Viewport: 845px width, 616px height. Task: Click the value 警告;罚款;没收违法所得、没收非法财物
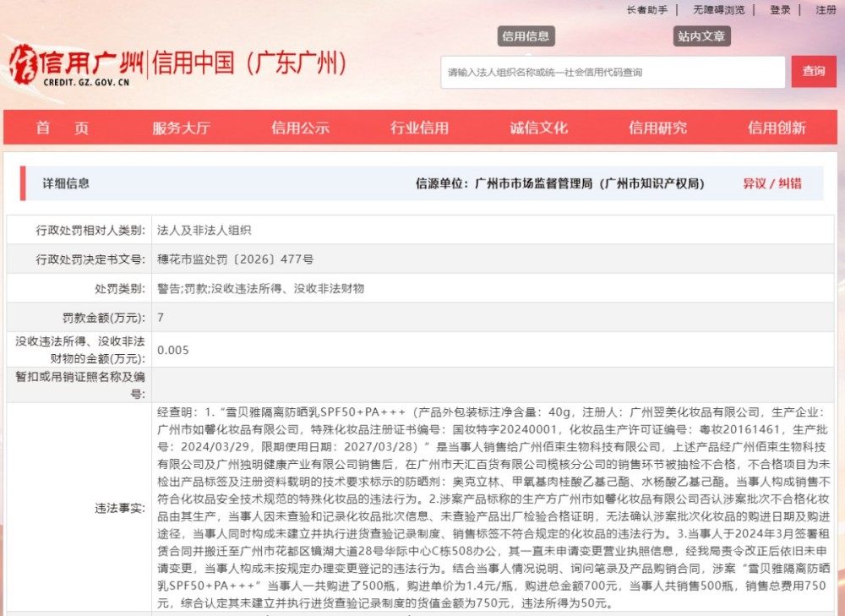pyautogui.click(x=261, y=289)
